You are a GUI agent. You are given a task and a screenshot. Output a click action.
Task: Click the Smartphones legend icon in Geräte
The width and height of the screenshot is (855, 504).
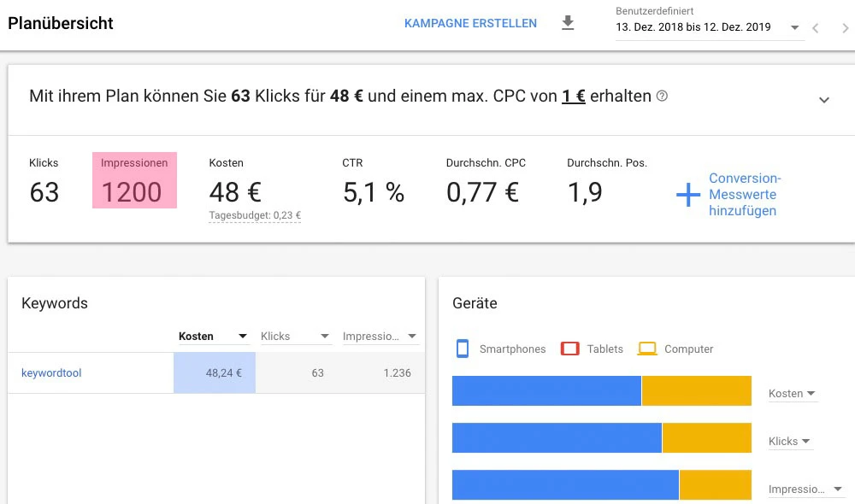coord(462,348)
